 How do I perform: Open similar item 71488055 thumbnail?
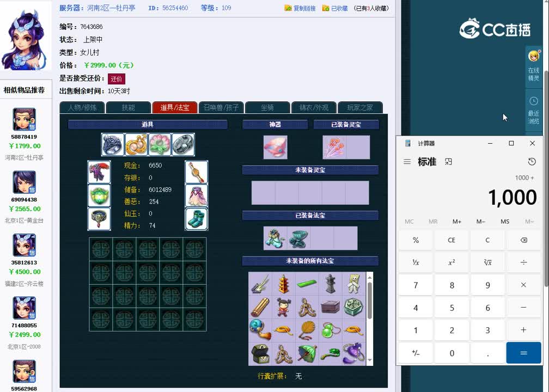click(24, 308)
